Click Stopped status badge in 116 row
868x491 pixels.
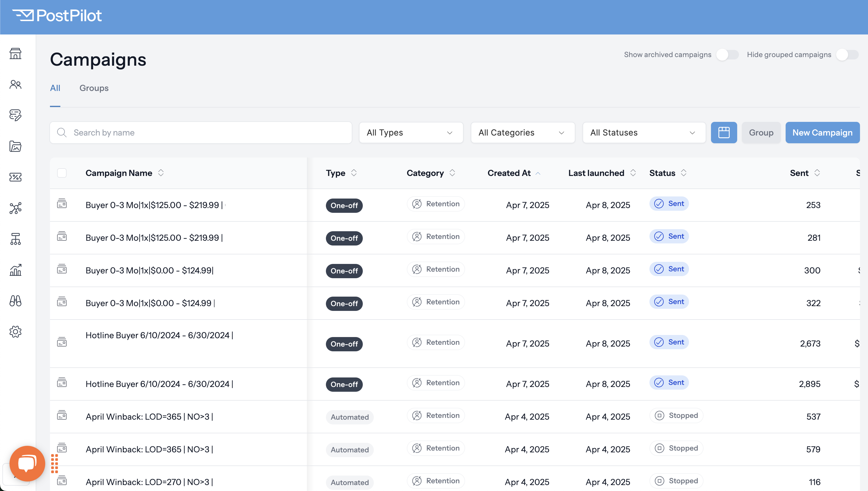676,481
